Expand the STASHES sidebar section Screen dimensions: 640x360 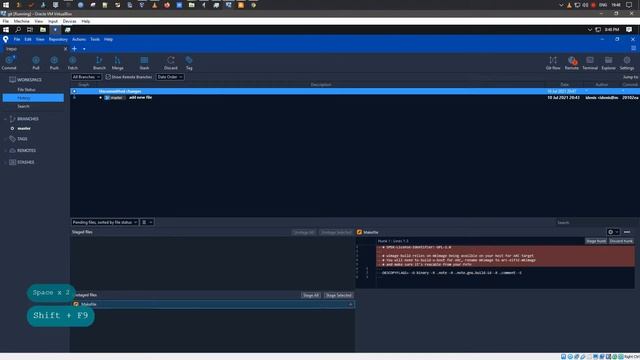point(5,162)
